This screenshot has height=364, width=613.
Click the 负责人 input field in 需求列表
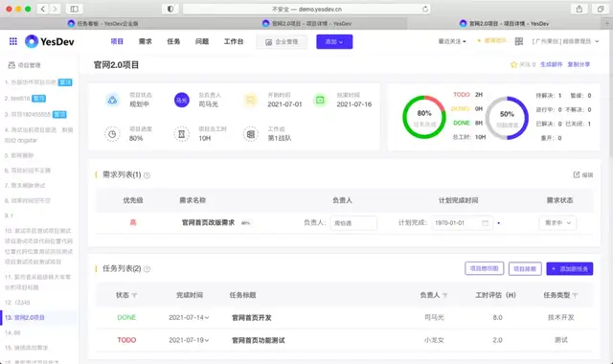pos(353,223)
